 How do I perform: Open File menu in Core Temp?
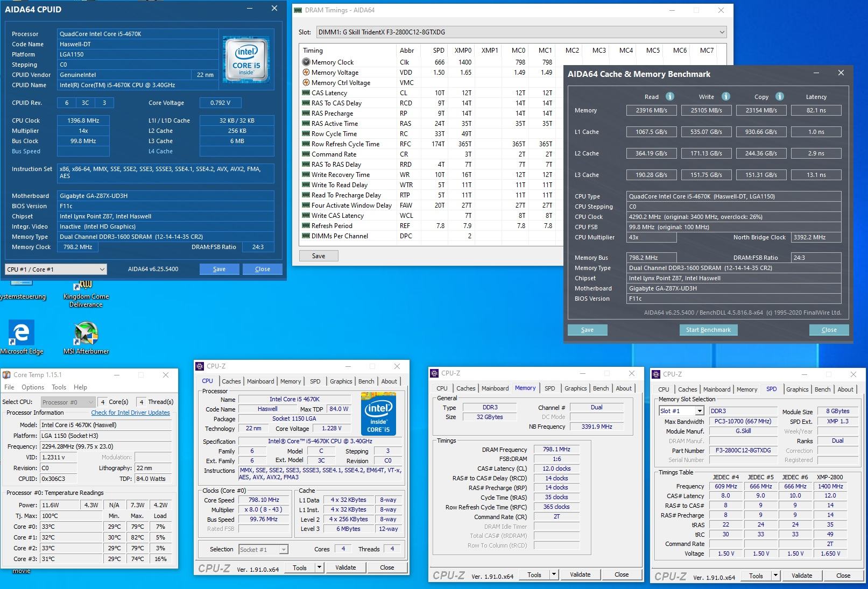click(x=9, y=387)
